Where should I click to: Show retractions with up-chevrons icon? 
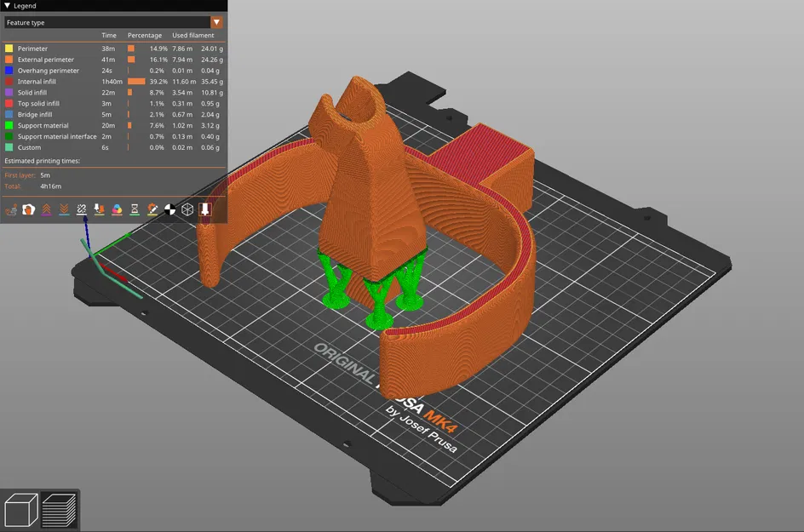pos(46,209)
